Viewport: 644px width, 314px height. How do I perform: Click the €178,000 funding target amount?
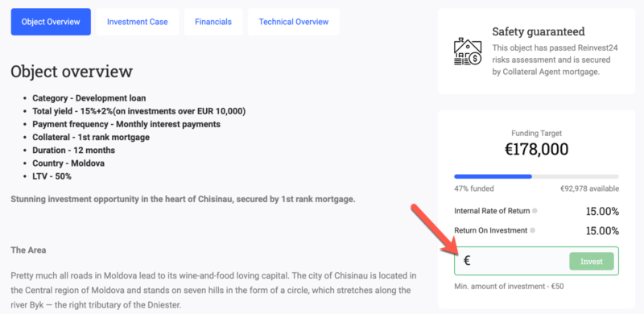536,150
